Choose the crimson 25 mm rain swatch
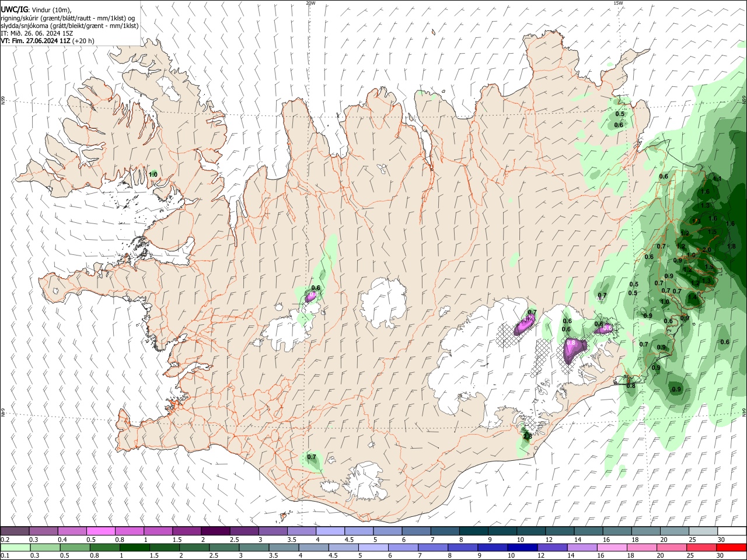Viewport: 747px width, 560px height. pos(701,547)
